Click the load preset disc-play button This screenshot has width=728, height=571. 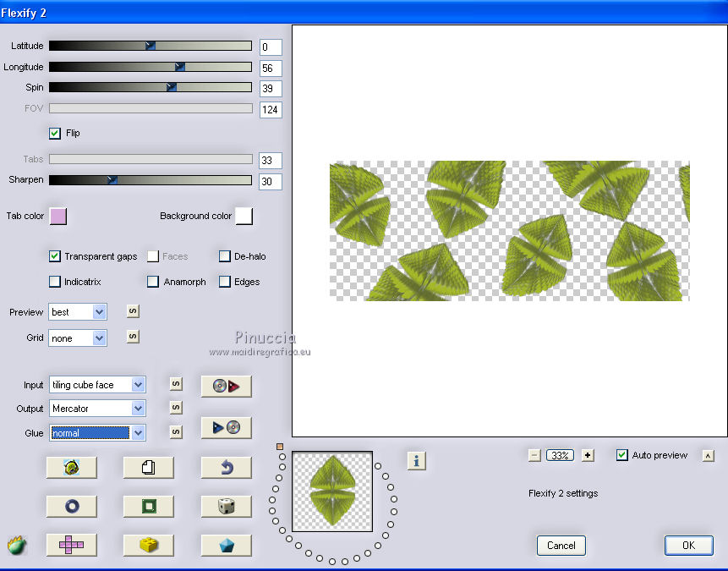pos(226,386)
